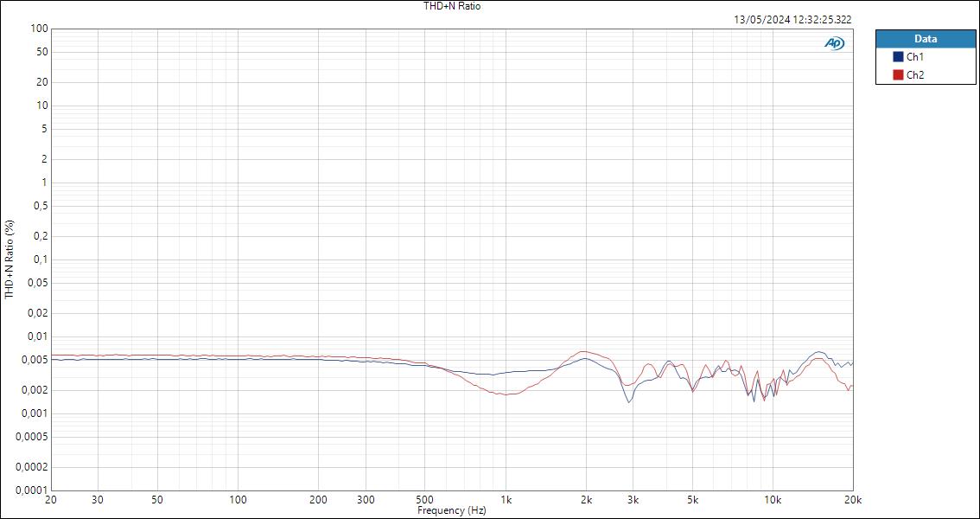Screen dimensions: 980x519
Task: Click the red Ch2 dip near 1k
Action: tap(506, 394)
